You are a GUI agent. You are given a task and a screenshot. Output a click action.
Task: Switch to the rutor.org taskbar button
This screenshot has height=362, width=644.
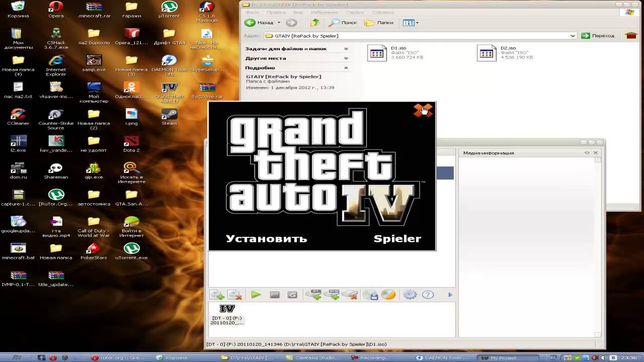pos(119,357)
